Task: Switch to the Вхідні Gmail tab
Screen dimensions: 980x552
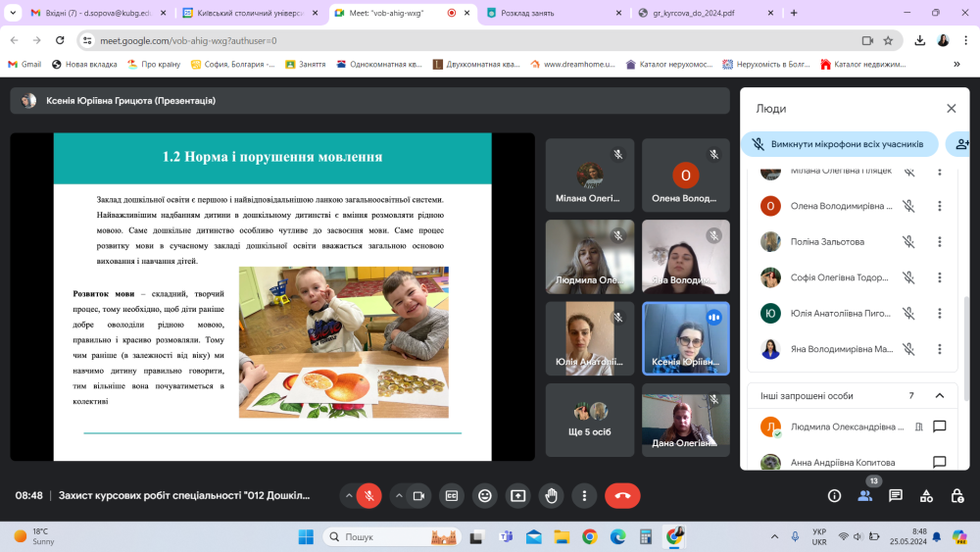Action: [x=98, y=13]
